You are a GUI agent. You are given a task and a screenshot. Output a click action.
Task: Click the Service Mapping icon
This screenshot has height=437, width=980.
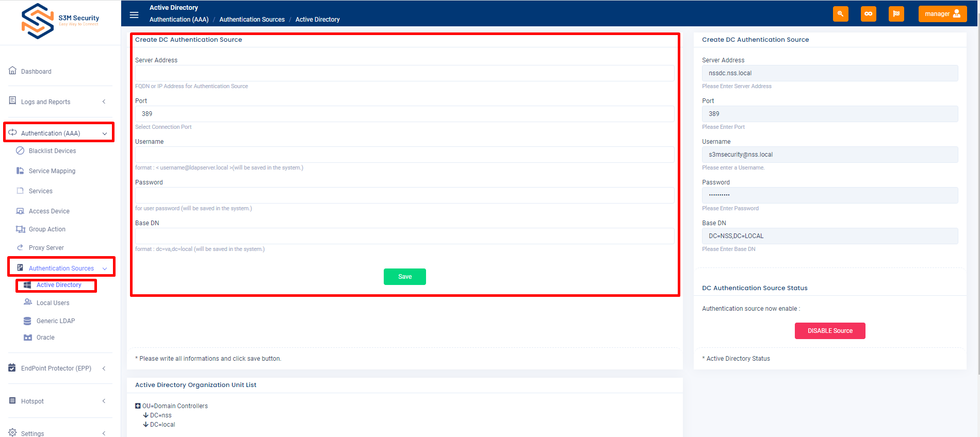[x=20, y=171]
